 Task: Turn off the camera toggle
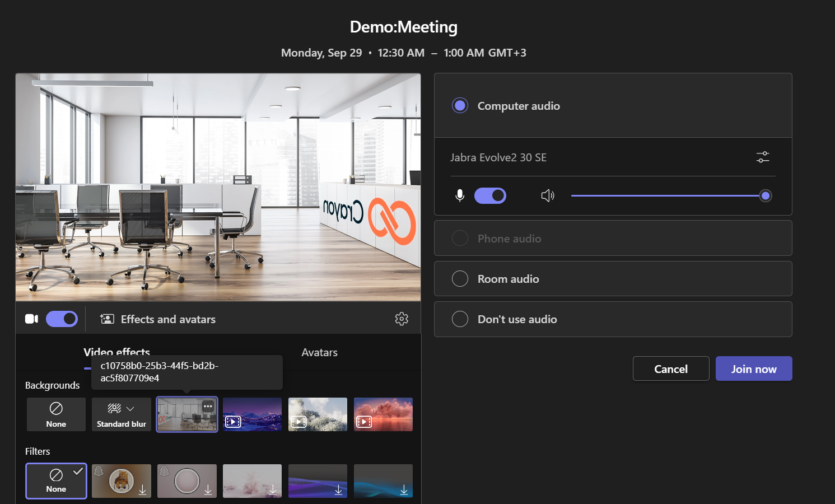[62, 319]
